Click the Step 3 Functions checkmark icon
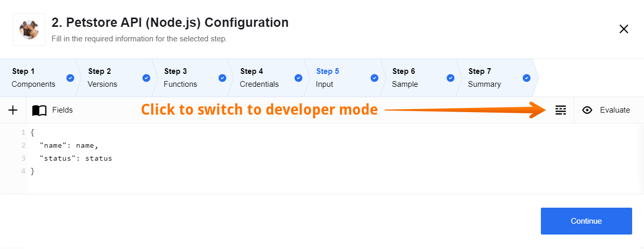 pyautogui.click(x=222, y=78)
